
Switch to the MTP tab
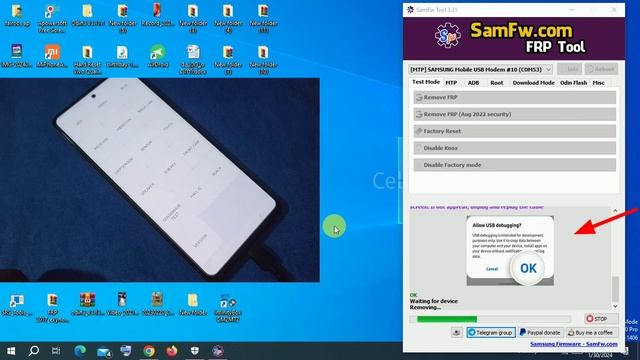pyautogui.click(x=451, y=82)
